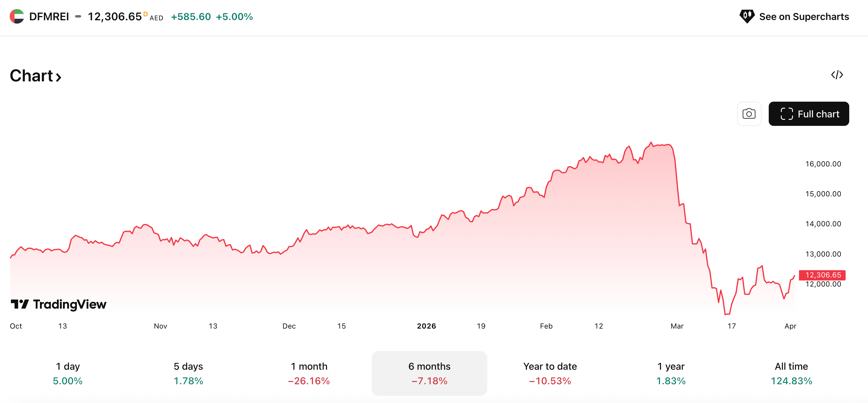Click the dash market status icon
868x403 pixels.
point(78,17)
